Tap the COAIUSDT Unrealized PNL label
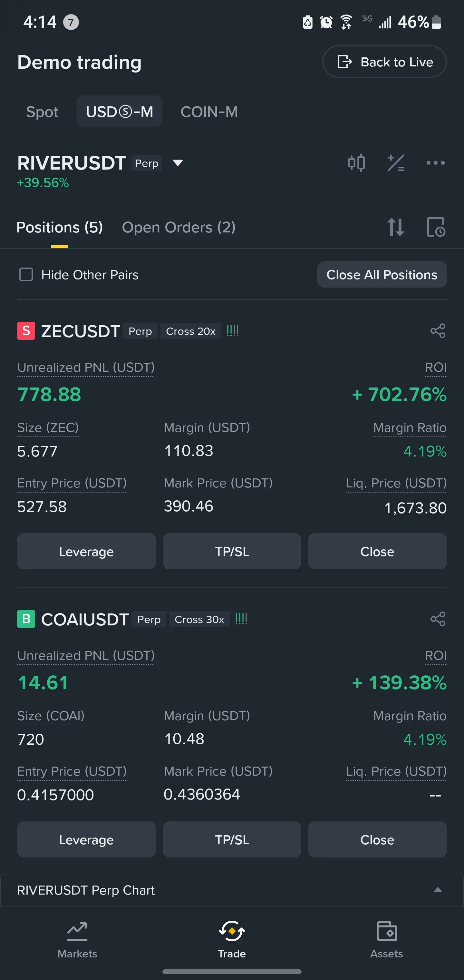 86,655
